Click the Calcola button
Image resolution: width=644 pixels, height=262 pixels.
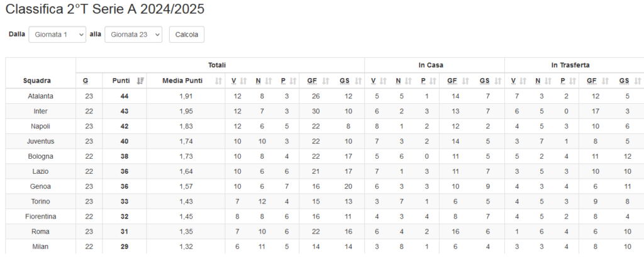tap(186, 35)
